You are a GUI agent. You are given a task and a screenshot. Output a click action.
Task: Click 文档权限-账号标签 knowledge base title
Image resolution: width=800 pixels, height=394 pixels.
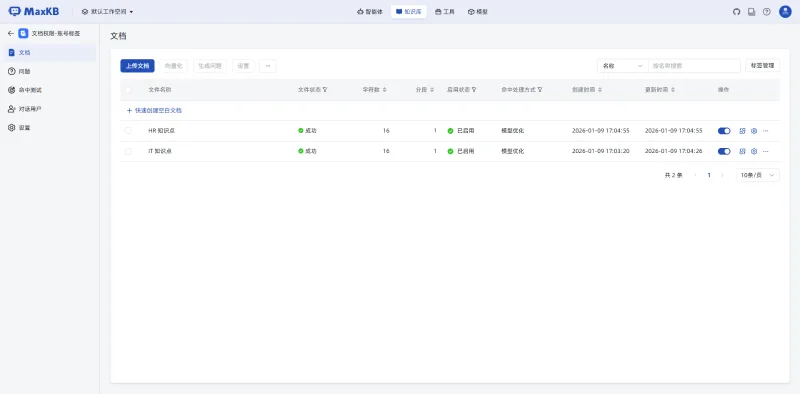(x=56, y=33)
